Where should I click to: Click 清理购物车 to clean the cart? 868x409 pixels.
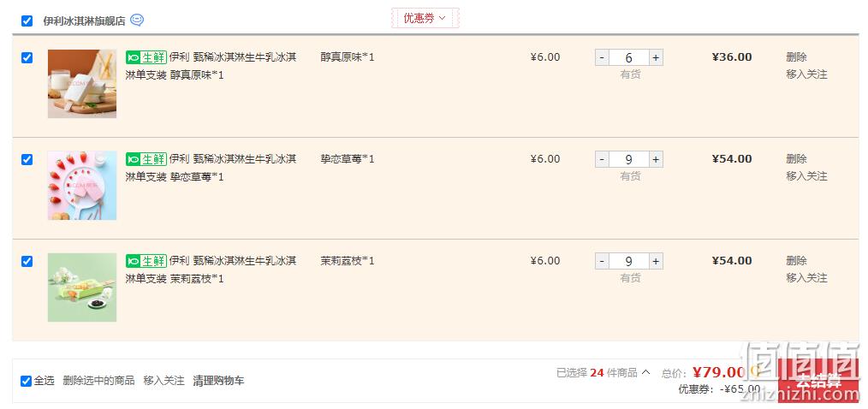tap(218, 381)
